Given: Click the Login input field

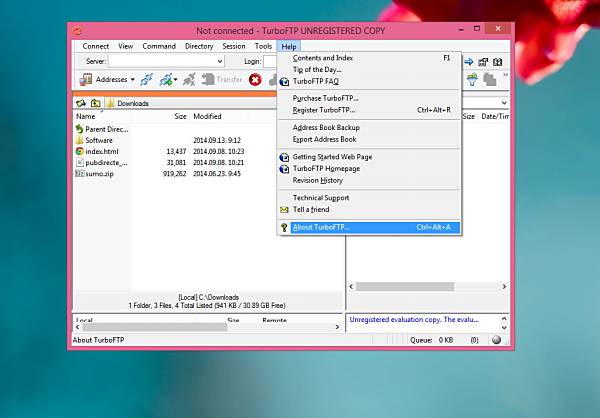Looking at the screenshot, I should coord(270,61).
